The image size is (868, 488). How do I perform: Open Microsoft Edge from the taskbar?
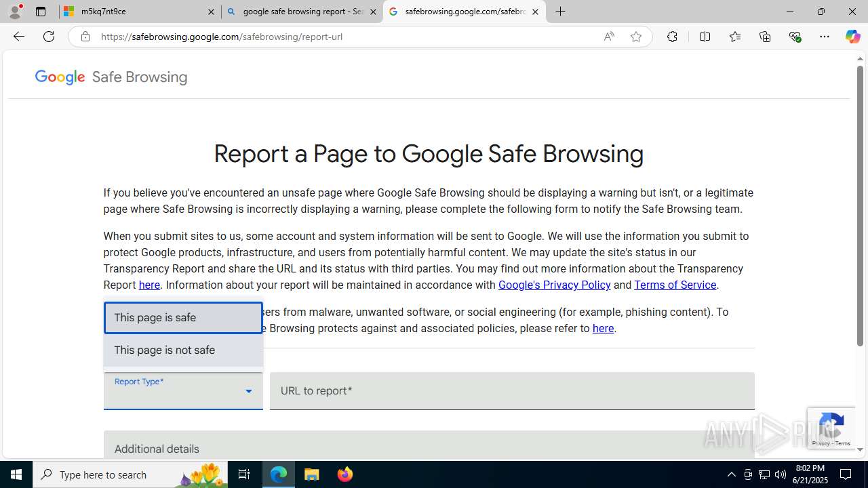(x=279, y=474)
